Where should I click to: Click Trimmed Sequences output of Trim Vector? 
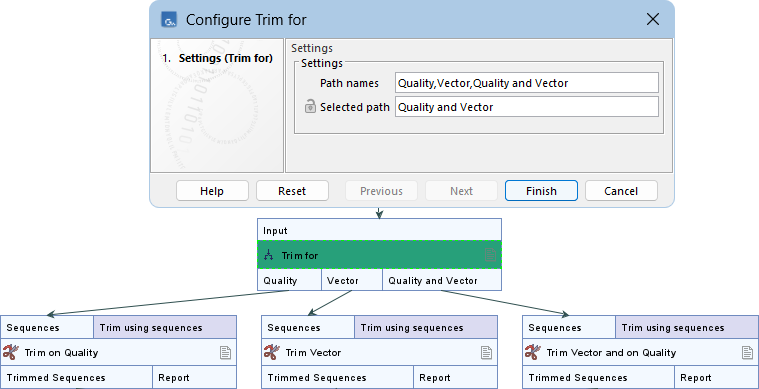[337, 377]
